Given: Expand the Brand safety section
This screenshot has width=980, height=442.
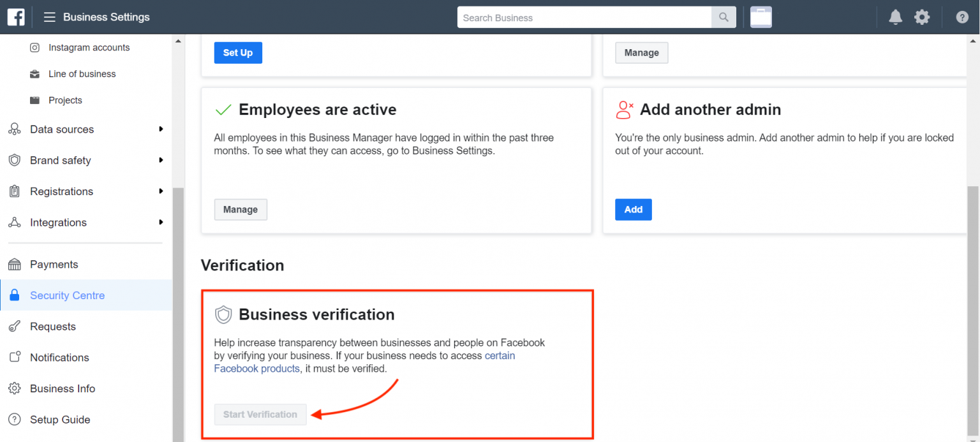Looking at the screenshot, I should coord(86,160).
